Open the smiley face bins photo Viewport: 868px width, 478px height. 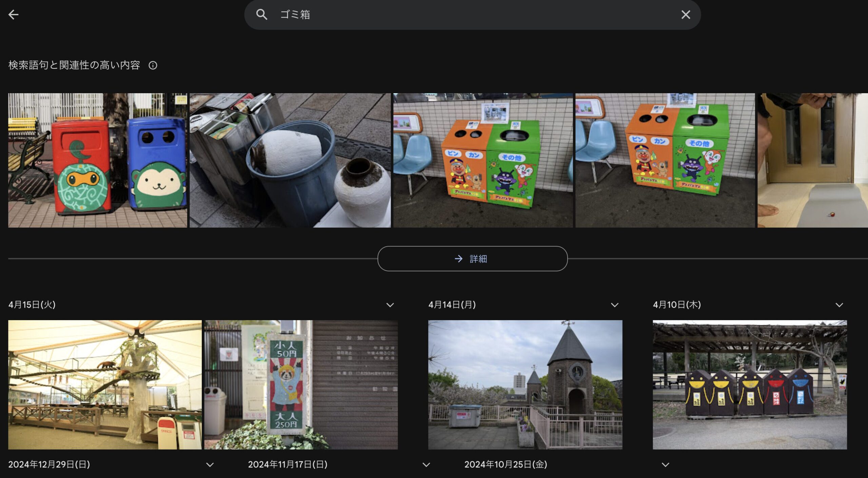click(x=750, y=385)
